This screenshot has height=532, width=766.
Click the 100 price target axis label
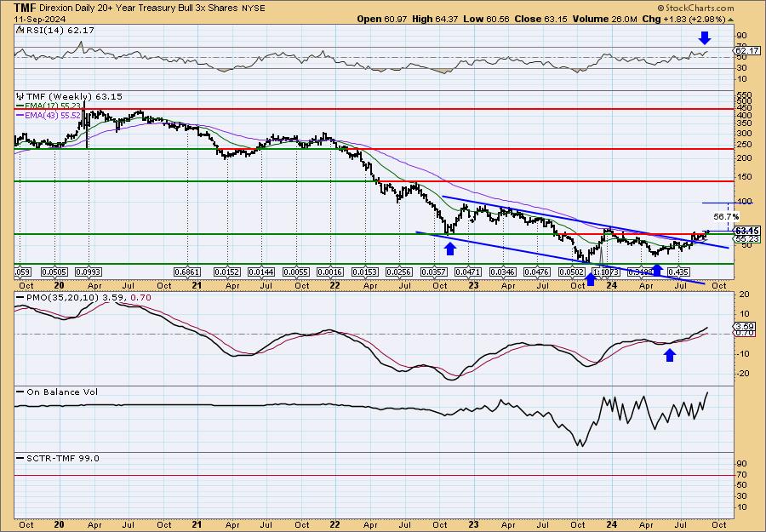click(743, 201)
